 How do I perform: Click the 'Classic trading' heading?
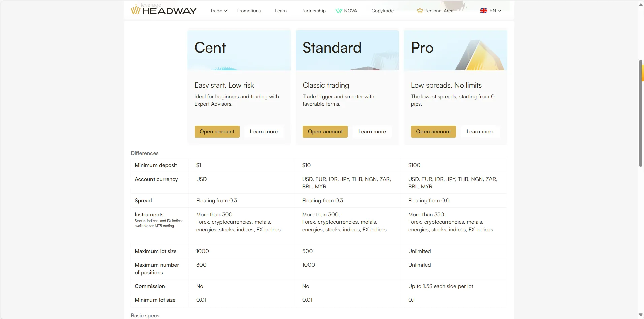coord(326,85)
